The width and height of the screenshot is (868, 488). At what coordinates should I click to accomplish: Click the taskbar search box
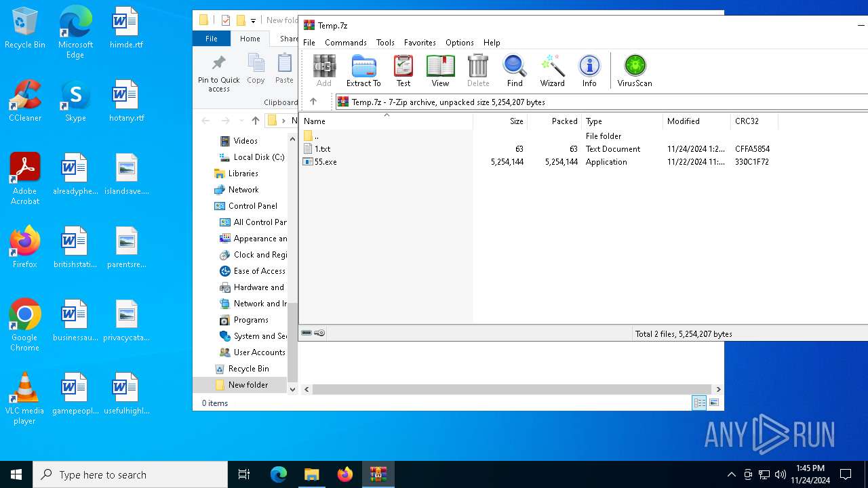point(130,474)
